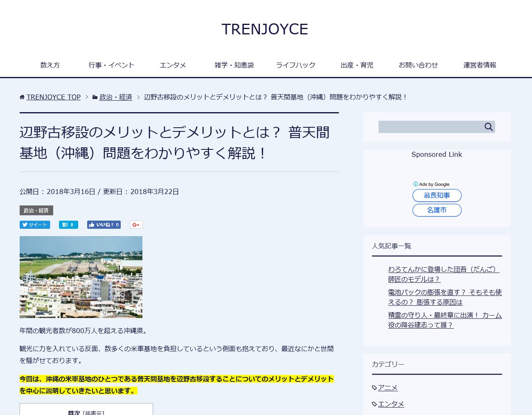Click the カテゴリー heading
The width and height of the screenshot is (532, 415).
[388, 364]
